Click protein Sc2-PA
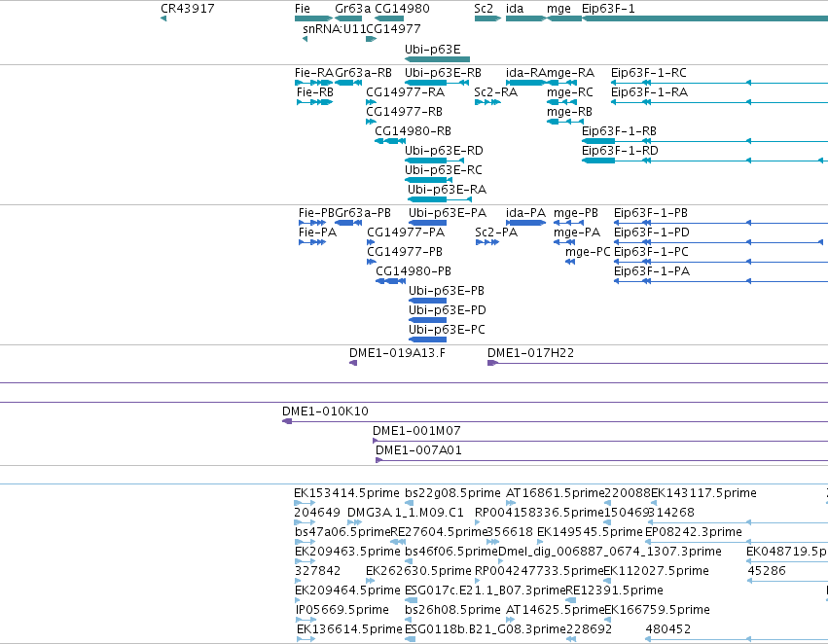 [x=496, y=233]
